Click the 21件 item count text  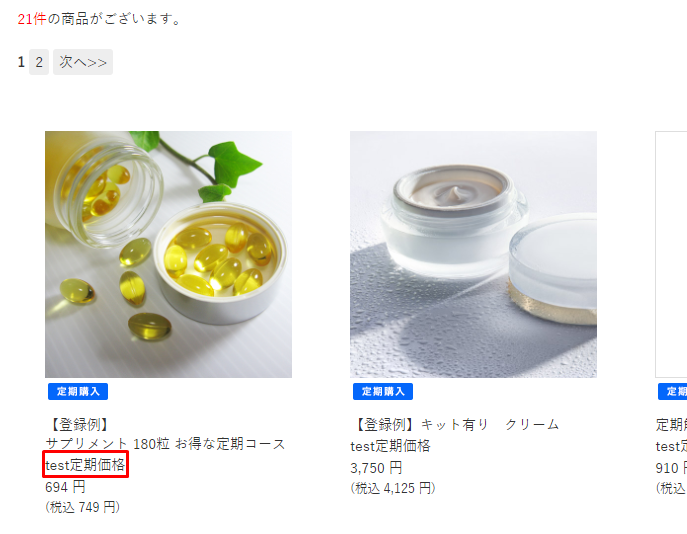coord(32,19)
